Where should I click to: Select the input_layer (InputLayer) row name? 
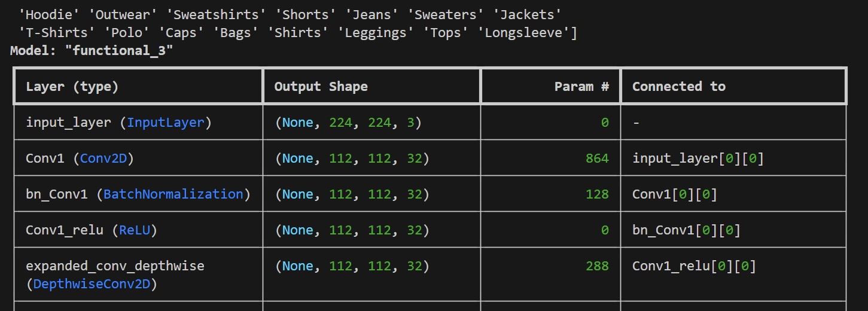tap(118, 123)
